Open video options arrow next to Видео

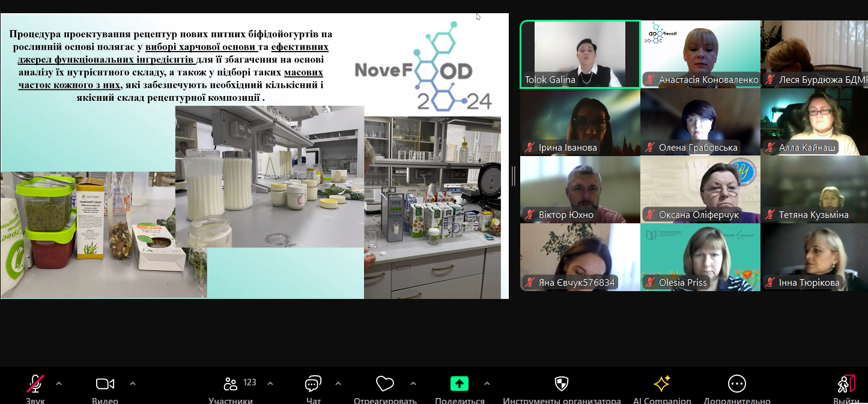coord(133,384)
